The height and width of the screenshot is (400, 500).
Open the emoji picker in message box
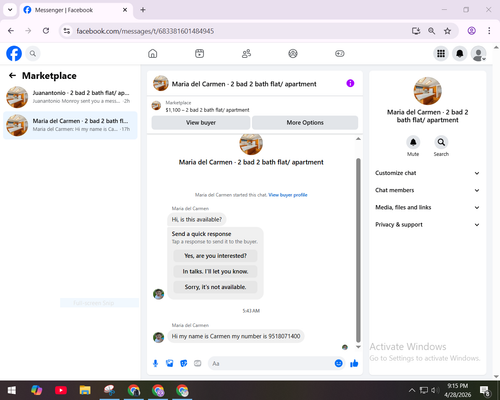[x=338, y=363]
